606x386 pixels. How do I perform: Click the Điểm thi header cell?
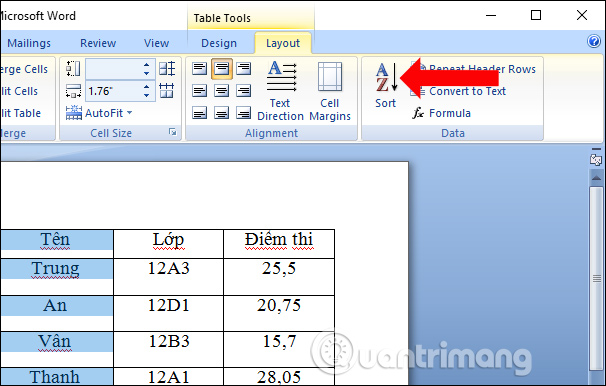point(279,244)
